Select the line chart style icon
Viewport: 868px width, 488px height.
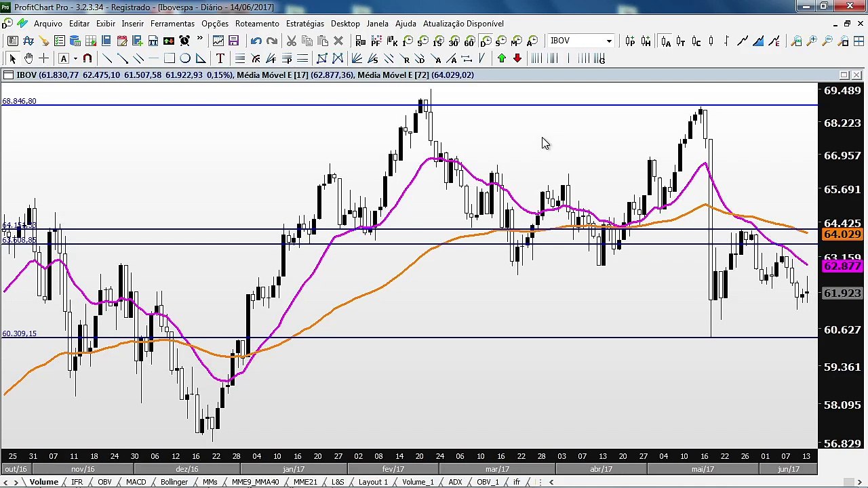[742, 41]
